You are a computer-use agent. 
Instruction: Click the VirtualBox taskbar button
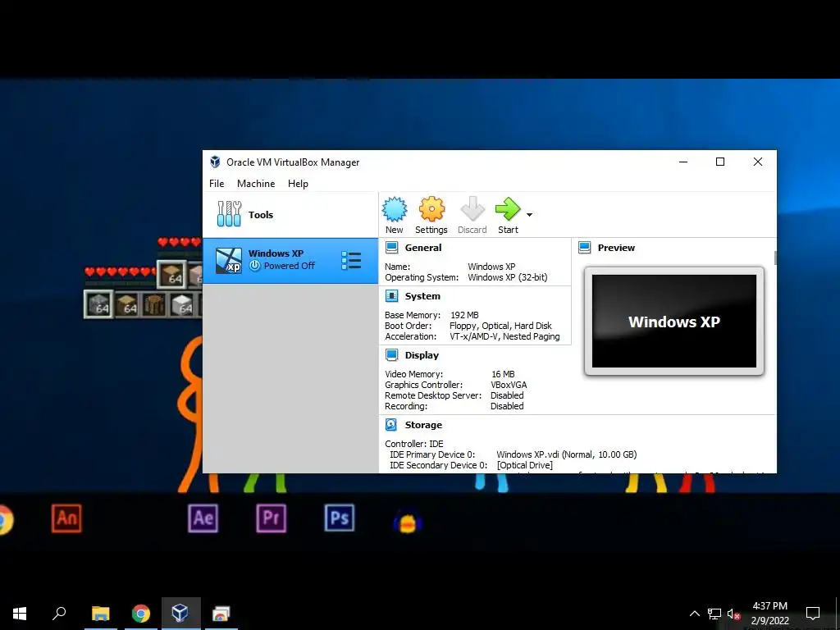pos(181,613)
